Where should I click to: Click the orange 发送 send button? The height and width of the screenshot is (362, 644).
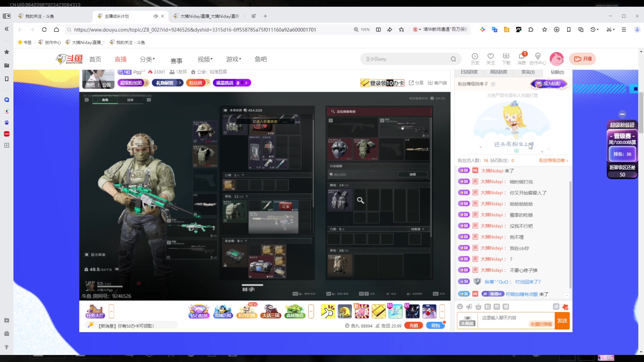tap(562, 321)
